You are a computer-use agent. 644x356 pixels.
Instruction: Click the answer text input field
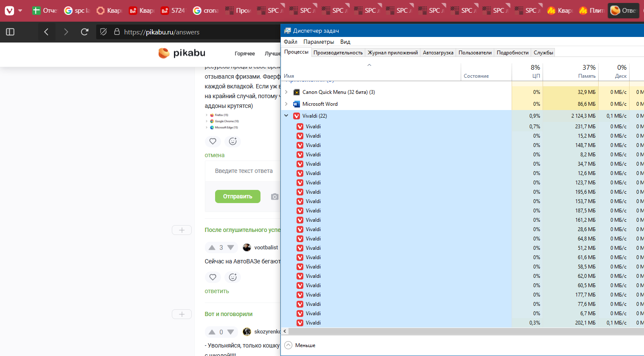pos(244,171)
